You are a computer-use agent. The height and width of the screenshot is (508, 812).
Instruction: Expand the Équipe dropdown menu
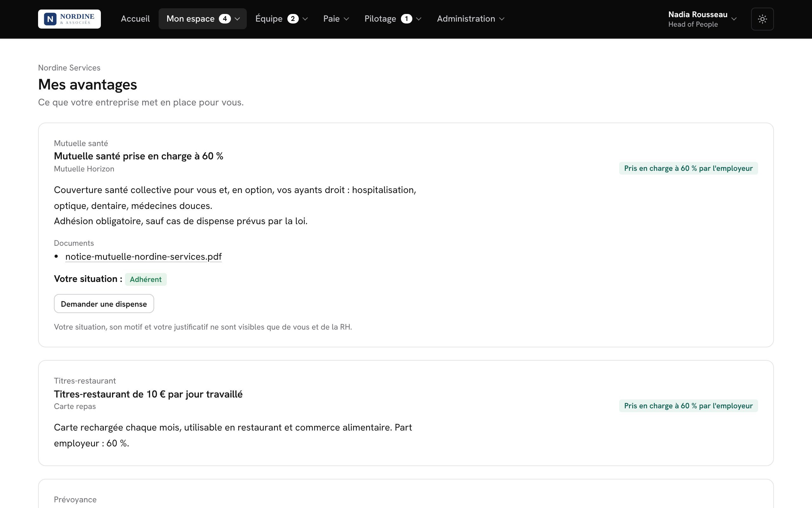(x=282, y=19)
